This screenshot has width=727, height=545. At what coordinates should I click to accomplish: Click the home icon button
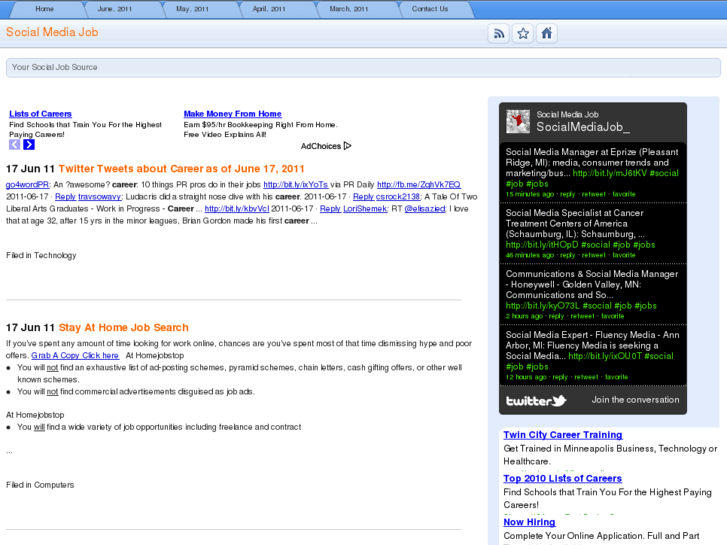[547, 34]
